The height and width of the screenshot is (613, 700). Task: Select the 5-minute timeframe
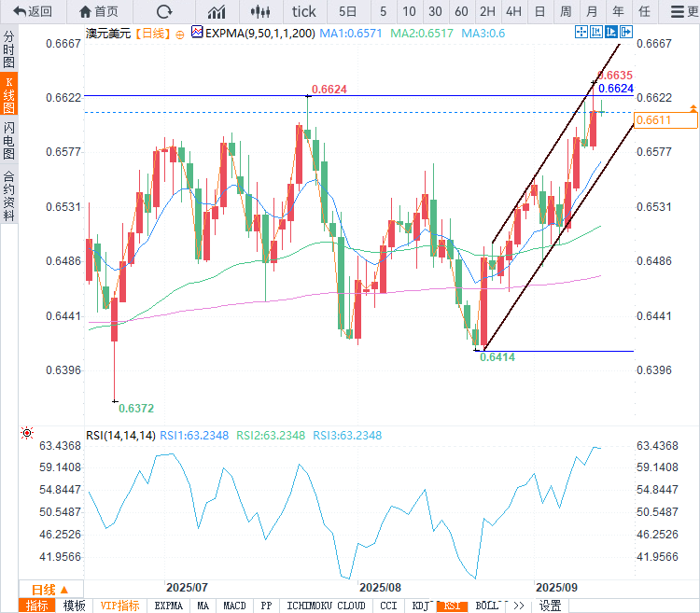pyautogui.click(x=383, y=11)
